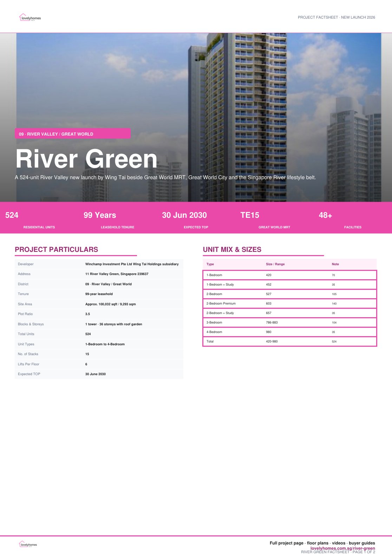Click the PROJECT PARTICULARS heading

coord(56,249)
